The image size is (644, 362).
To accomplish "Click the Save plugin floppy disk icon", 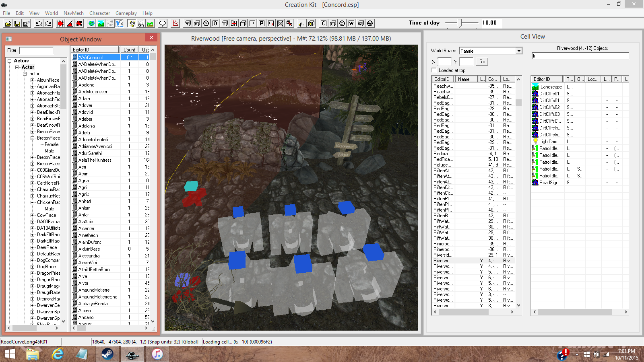I will [17, 24].
